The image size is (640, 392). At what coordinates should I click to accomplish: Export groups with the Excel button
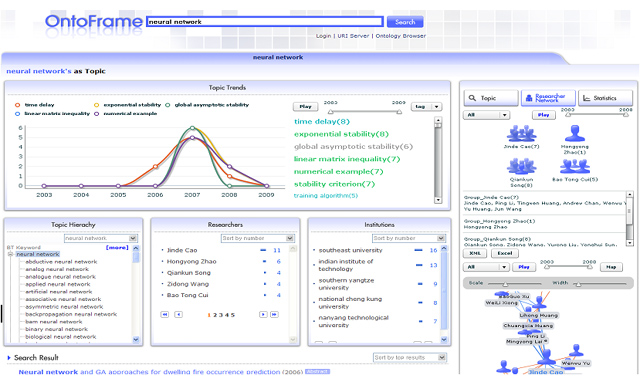(x=504, y=253)
